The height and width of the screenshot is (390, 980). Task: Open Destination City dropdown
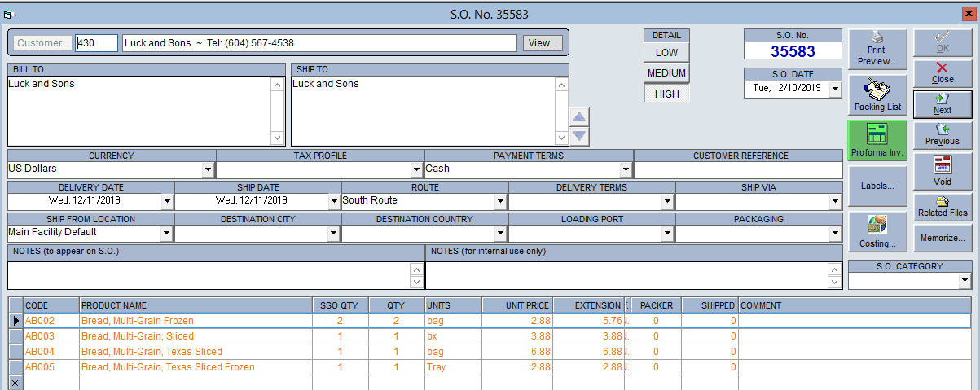point(334,233)
